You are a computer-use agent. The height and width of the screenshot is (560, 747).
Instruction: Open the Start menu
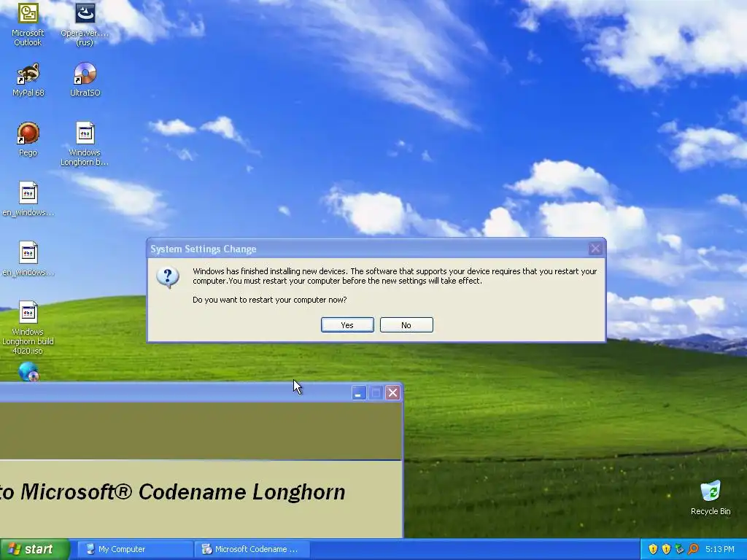pyautogui.click(x=35, y=549)
